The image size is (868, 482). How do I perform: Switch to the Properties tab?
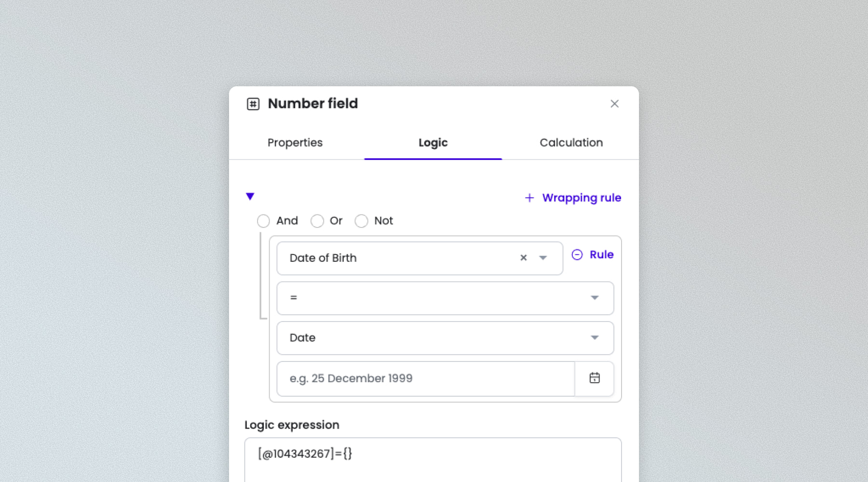295,143
